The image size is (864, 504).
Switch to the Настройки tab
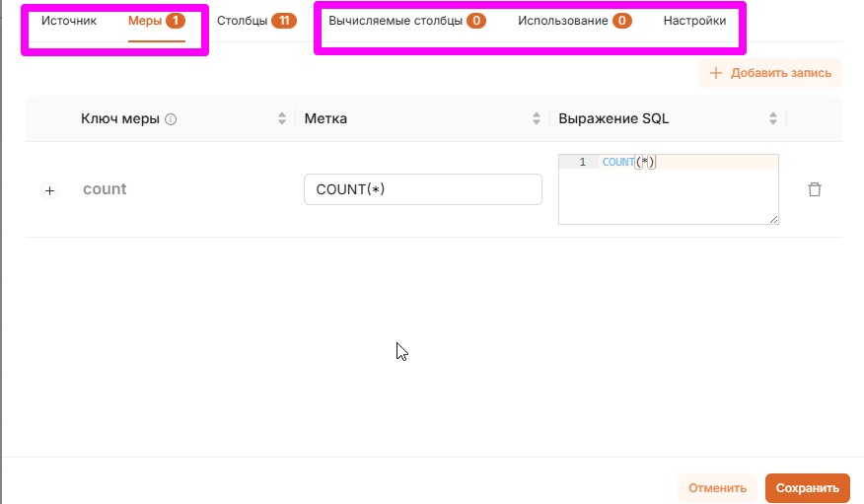694,21
